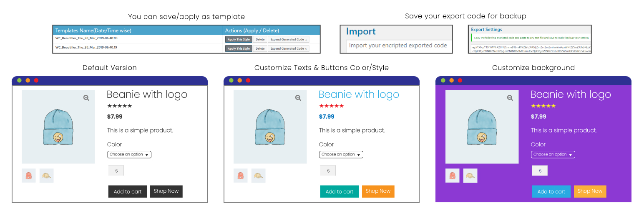Apply the style of the first saved template
Viewport: 644px width, 209px height.
point(239,39)
